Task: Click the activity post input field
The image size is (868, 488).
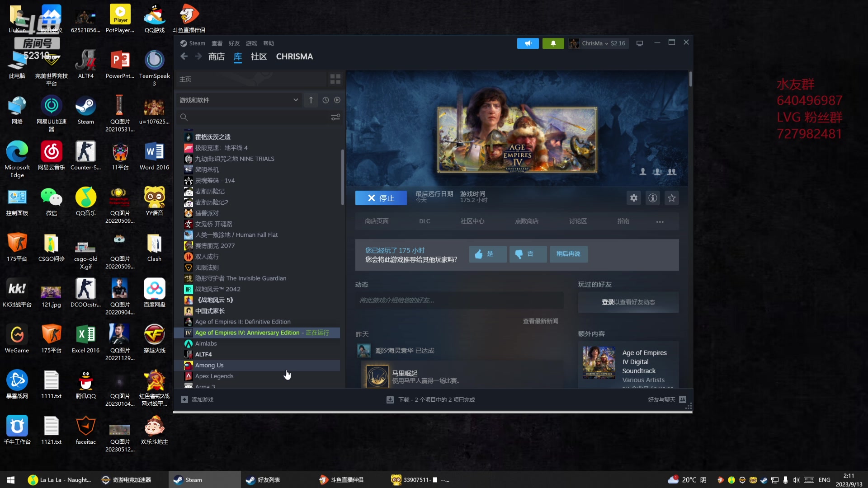Action: (x=459, y=300)
